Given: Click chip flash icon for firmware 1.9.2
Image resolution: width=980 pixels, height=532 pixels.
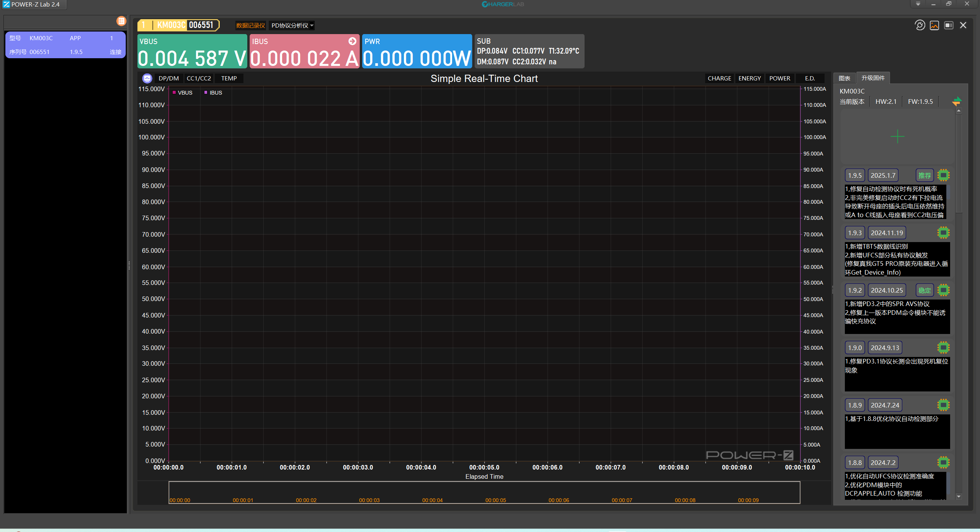Looking at the screenshot, I should tap(943, 290).
